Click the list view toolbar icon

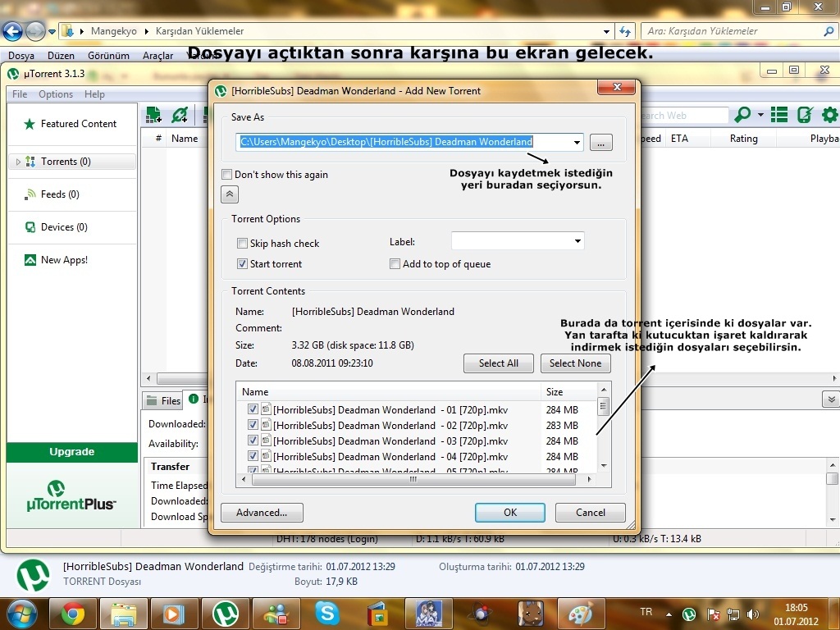coord(779,115)
